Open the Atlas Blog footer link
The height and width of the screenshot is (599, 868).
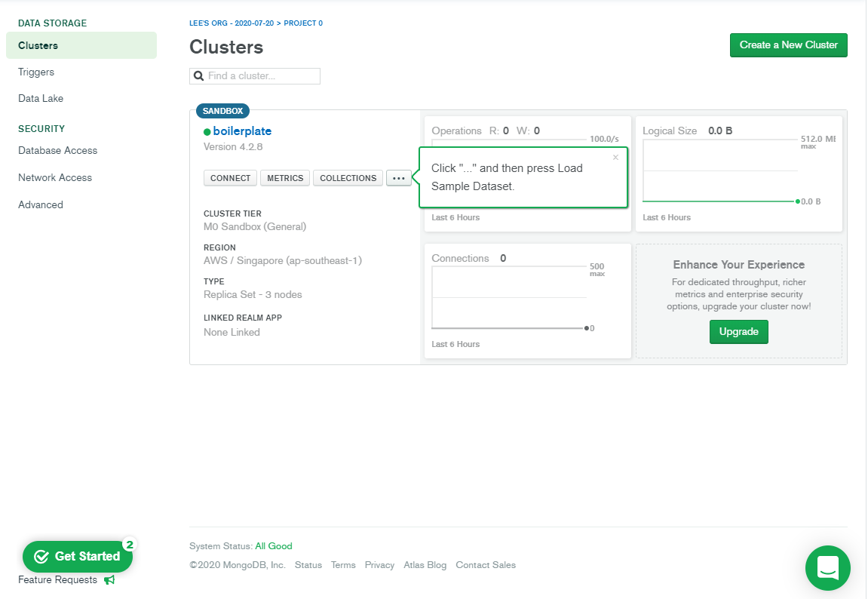(x=425, y=565)
